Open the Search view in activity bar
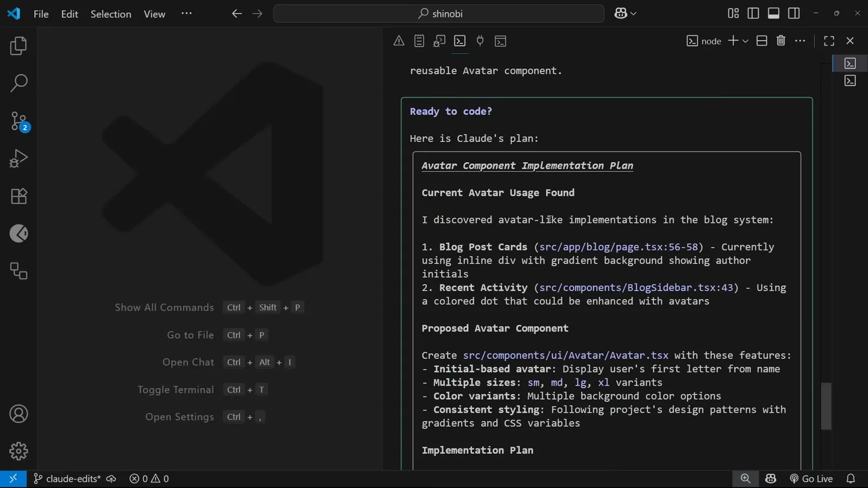 (18, 84)
